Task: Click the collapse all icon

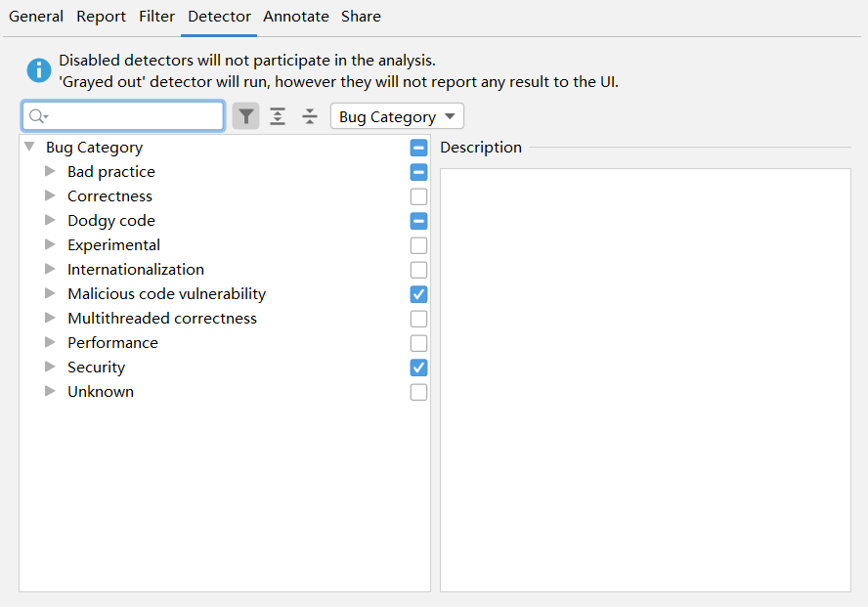Action: 310,117
